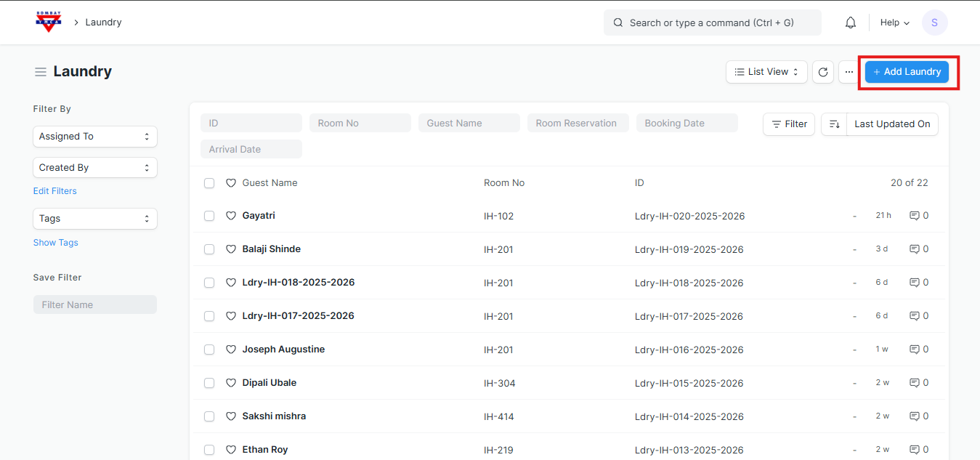The image size is (980, 460).
Task: Open the Help menu
Action: [x=895, y=23]
